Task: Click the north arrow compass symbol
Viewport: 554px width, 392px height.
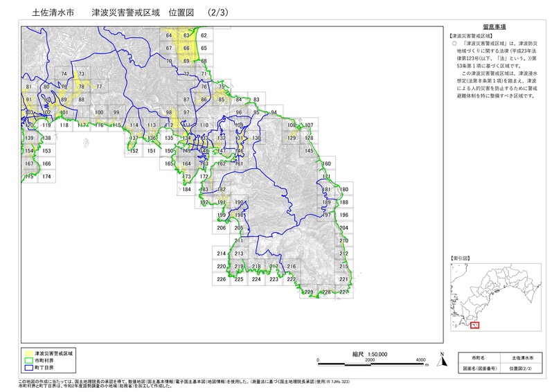Action: click(x=440, y=359)
